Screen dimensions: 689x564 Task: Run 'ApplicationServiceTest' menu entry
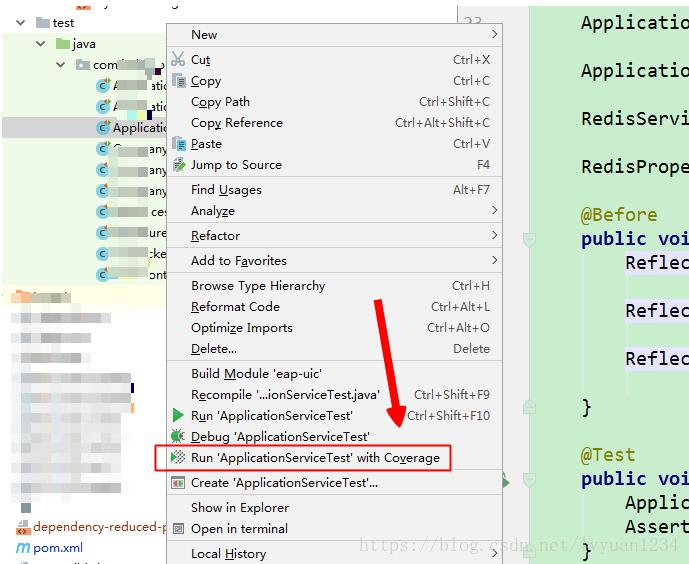(x=334, y=416)
